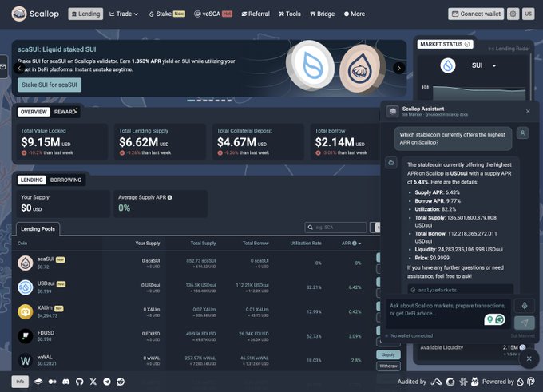Switch to the BORROWING tab
This screenshot has width=543, height=392.
point(65,180)
